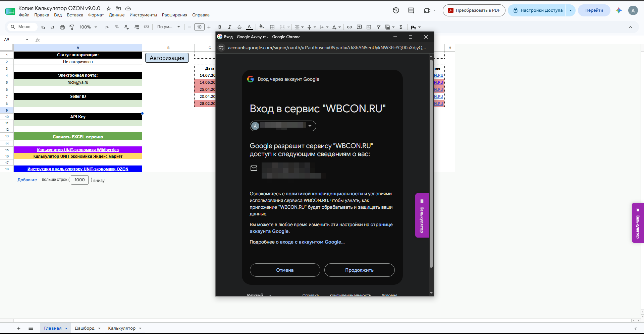
Task: Collapse the toolbar with chevron
Action: (x=631, y=27)
